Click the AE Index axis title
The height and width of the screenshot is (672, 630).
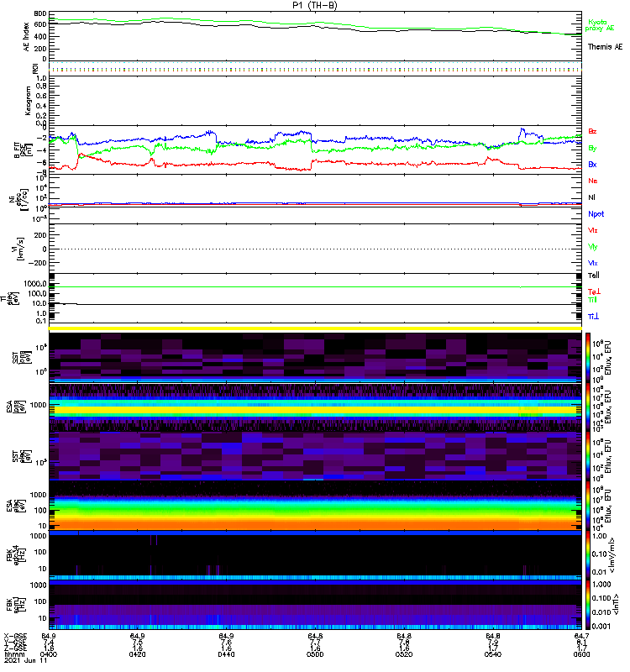coord(27,37)
